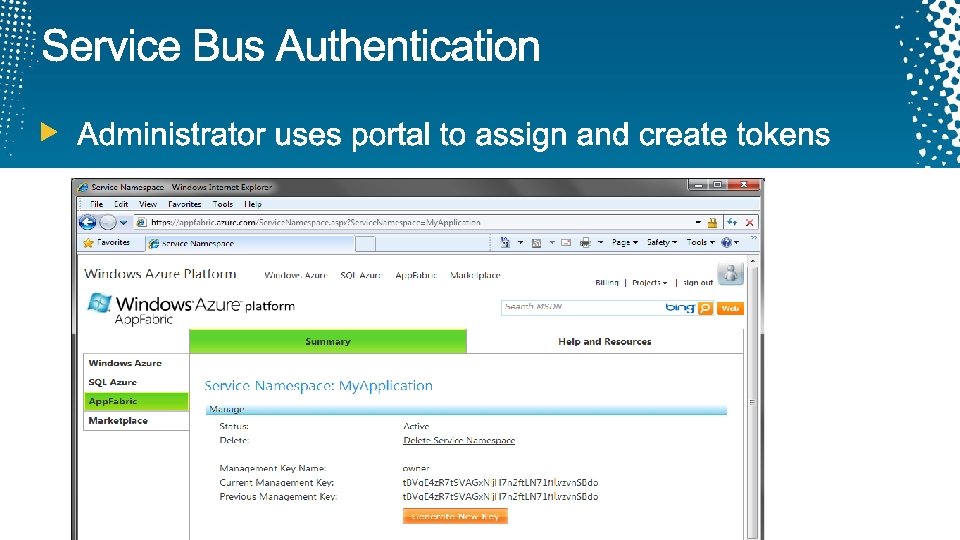Screen dimensions: 960x540
Task: Click the Home icon in command bar
Action: click(504, 242)
